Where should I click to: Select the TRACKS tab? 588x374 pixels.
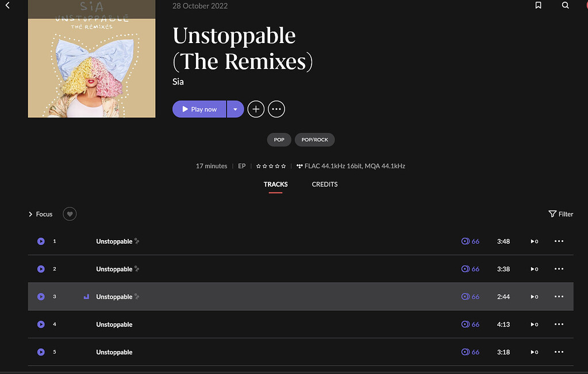pyautogui.click(x=275, y=184)
